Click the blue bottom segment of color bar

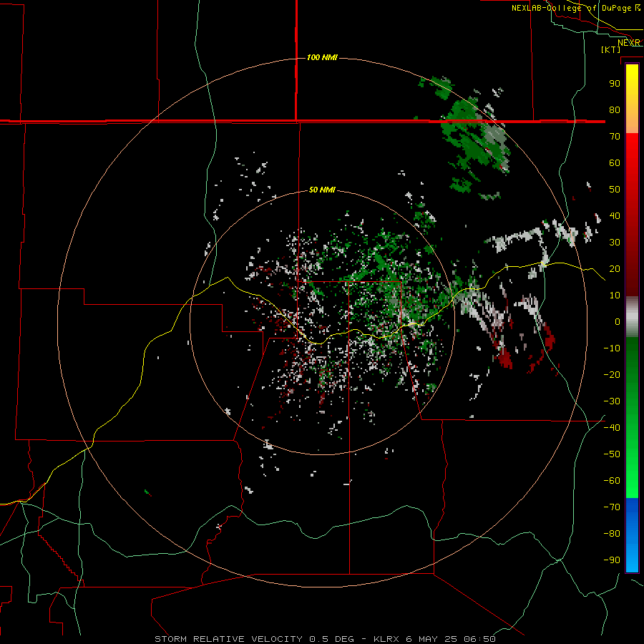[x=632, y=535]
